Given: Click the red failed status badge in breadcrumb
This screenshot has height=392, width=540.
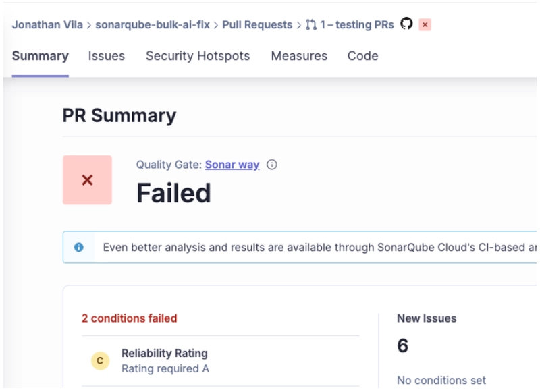Looking at the screenshot, I should tap(425, 25).
